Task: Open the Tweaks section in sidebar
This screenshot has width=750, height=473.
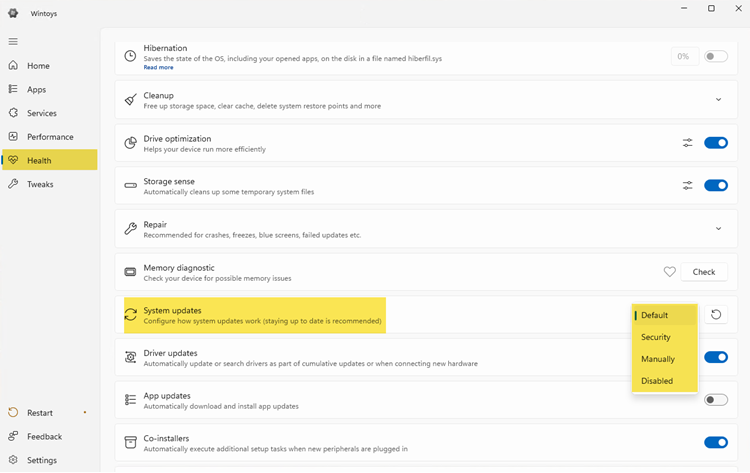Action: pyautogui.click(x=40, y=184)
